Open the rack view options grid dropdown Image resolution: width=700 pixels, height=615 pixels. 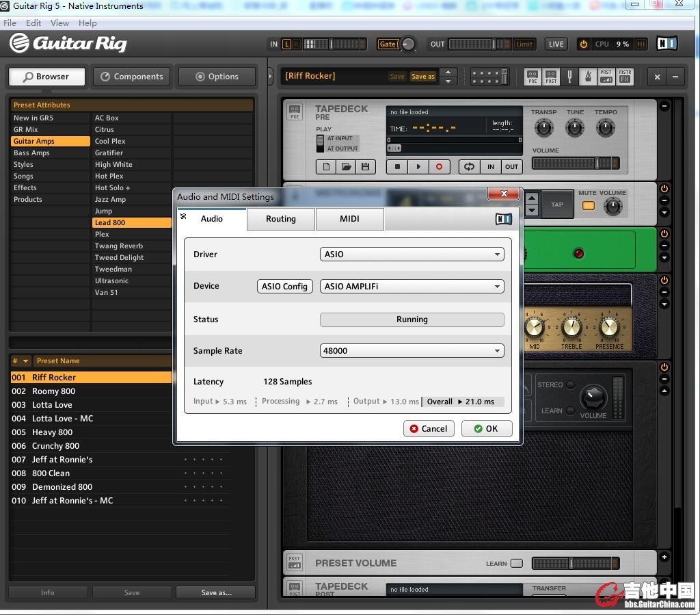tap(489, 77)
